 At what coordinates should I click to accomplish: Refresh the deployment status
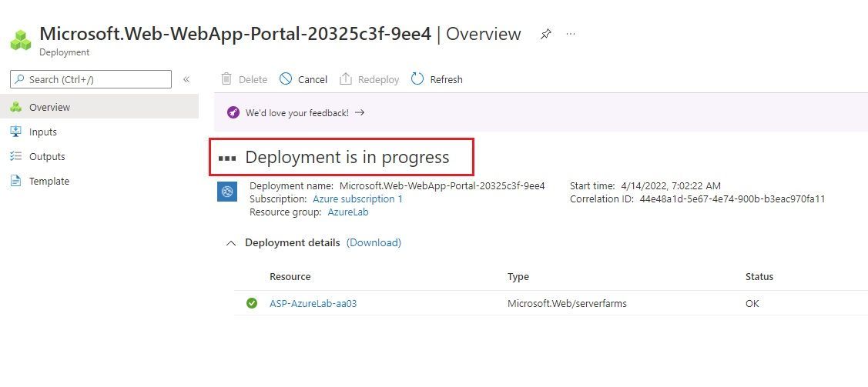[437, 79]
